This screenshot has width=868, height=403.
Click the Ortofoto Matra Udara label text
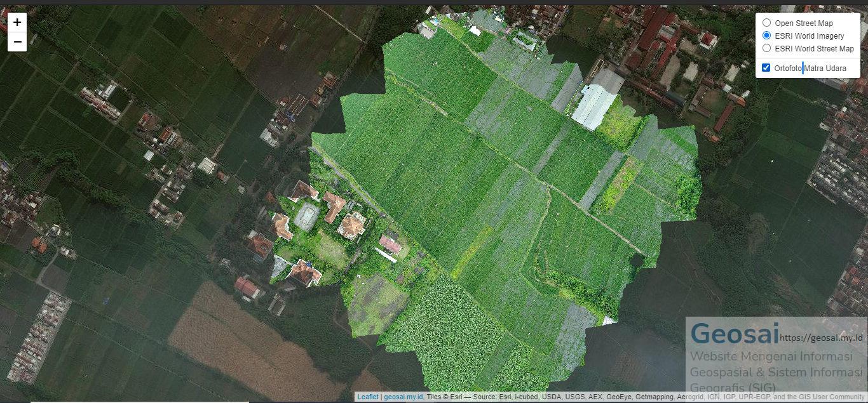[x=810, y=68]
